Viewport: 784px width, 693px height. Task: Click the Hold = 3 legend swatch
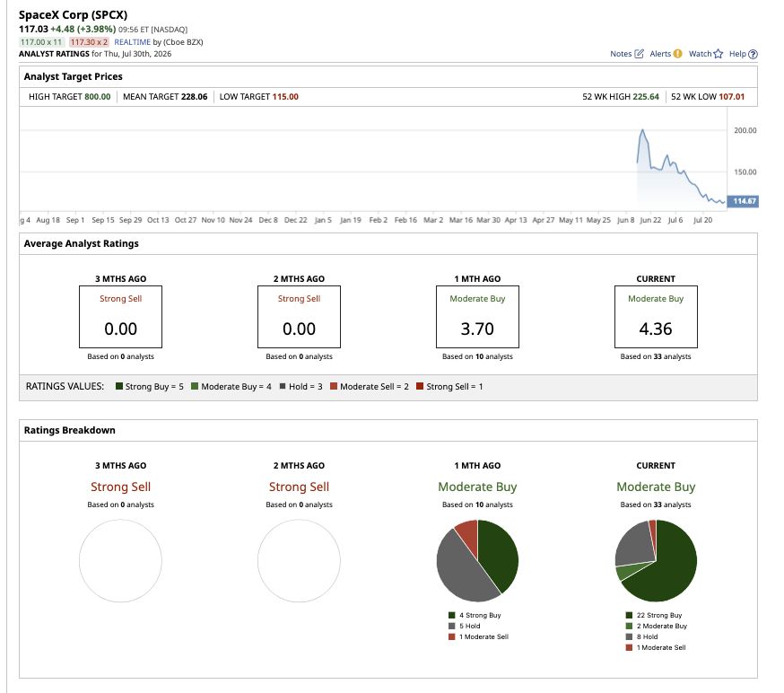click(283, 386)
